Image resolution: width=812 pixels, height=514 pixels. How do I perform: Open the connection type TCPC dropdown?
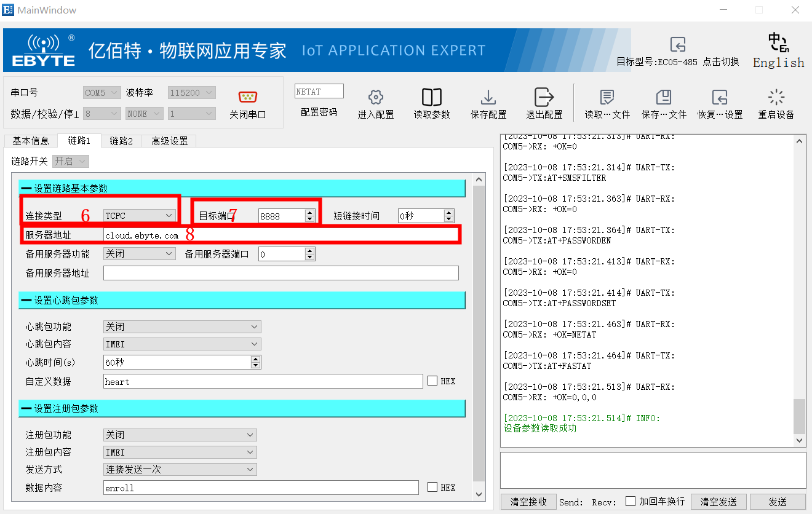pyautogui.click(x=140, y=215)
